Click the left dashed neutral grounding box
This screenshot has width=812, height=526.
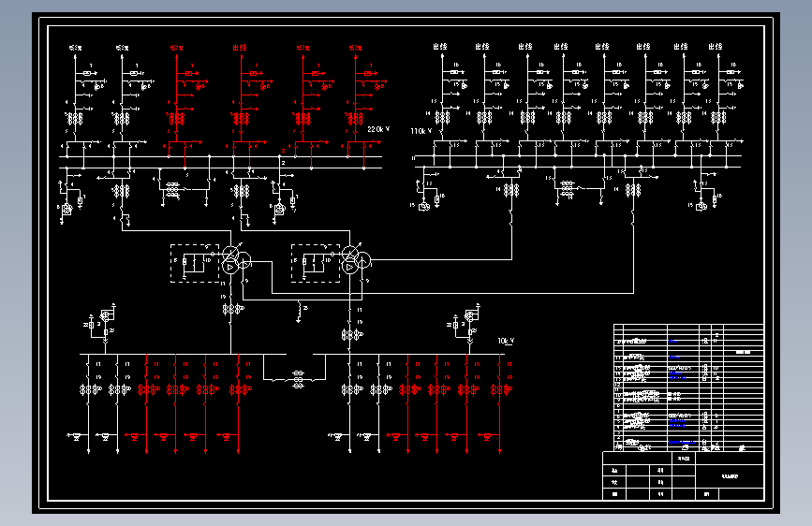195,264
